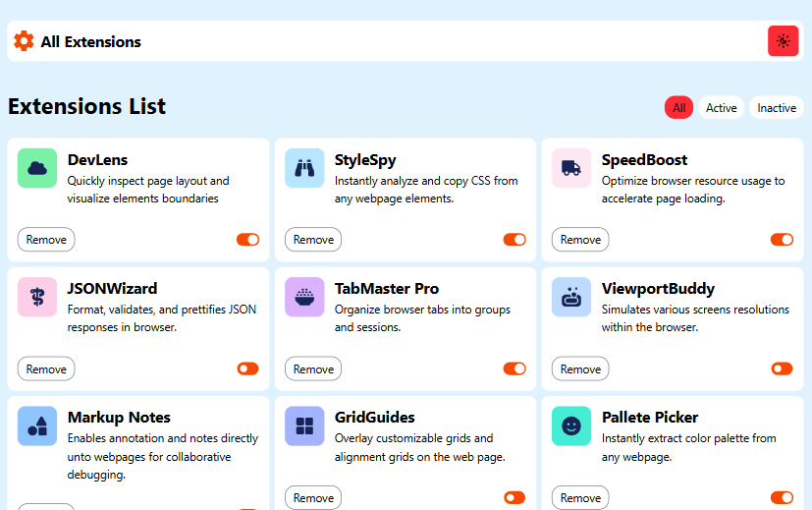Click the TabMaster Pro title
Viewport: 812px width, 510px height.
click(386, 288)
